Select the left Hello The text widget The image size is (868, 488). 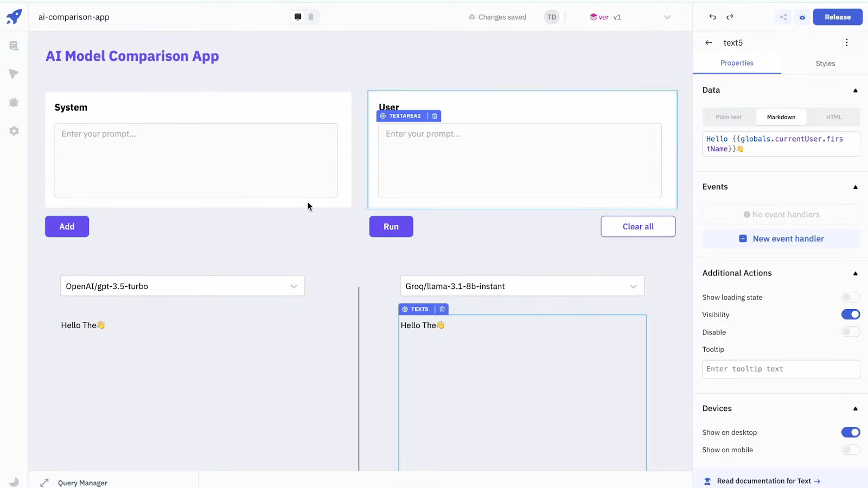83,325
